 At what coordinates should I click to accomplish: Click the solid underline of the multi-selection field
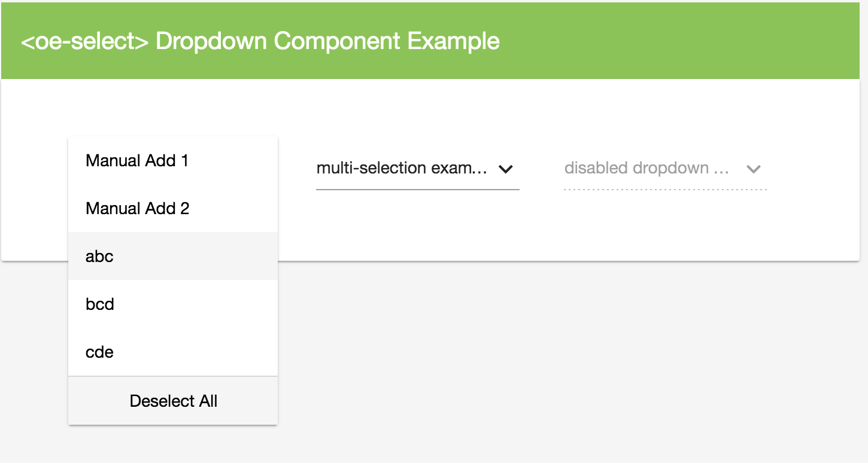tap(417, 190)
